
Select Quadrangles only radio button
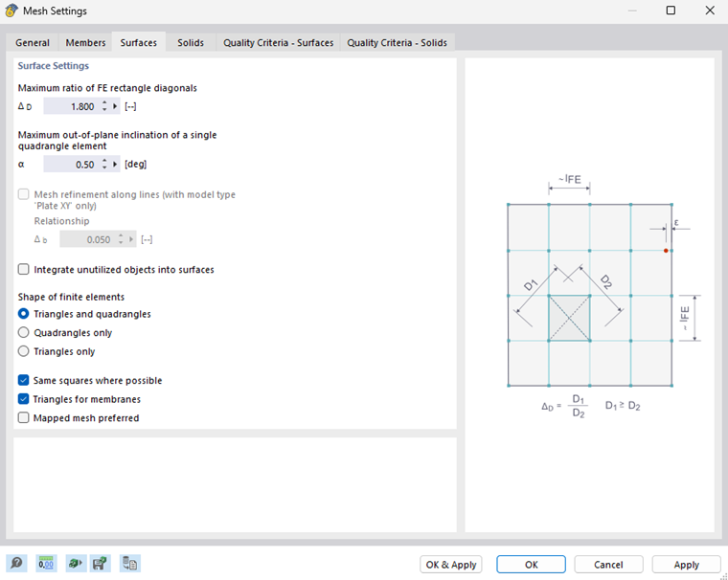(23, 333)
